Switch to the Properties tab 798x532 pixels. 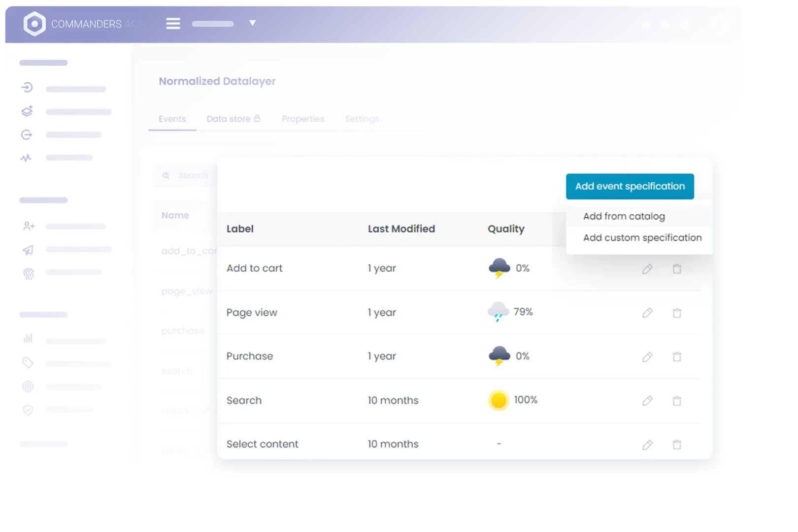coord(303,119)
